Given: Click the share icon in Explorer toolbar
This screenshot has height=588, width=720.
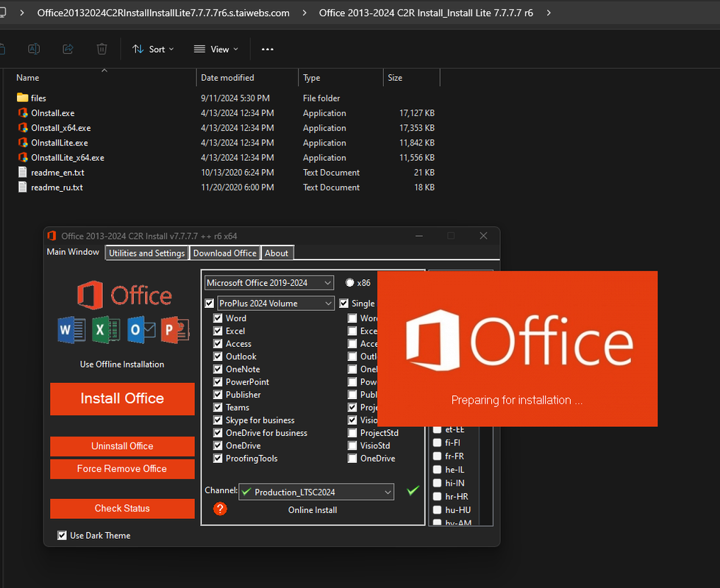Looking at the screenshot, I should click(x=68, y=49).
